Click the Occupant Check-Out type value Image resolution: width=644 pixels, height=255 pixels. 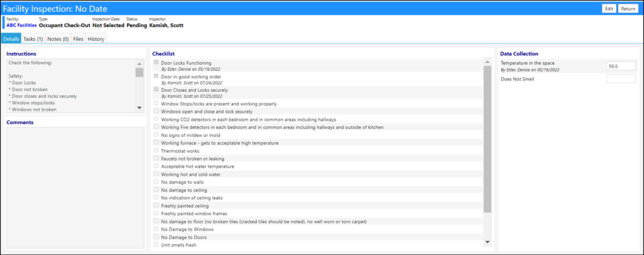pos(65,25)
